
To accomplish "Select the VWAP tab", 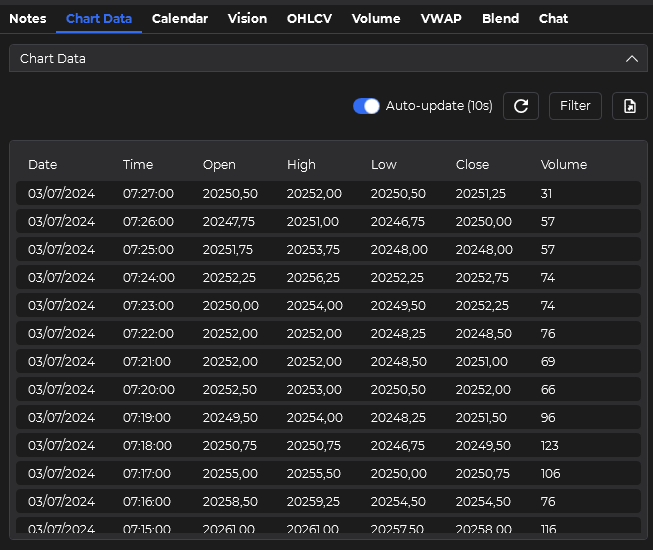I will tap(441, 18).
